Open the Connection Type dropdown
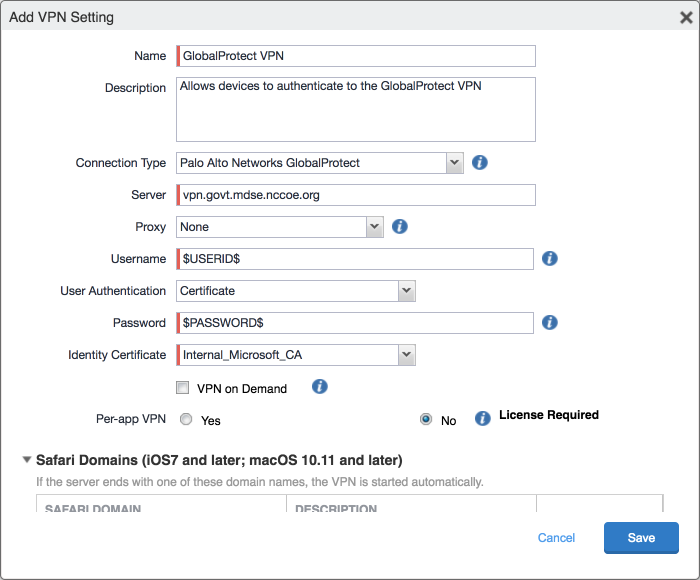Viewport: 700px width, 580px height. coord(320,163)
